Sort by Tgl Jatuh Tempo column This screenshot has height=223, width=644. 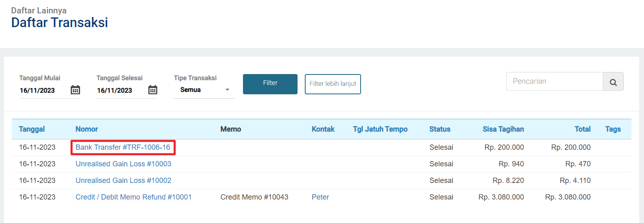coord(380,129)
